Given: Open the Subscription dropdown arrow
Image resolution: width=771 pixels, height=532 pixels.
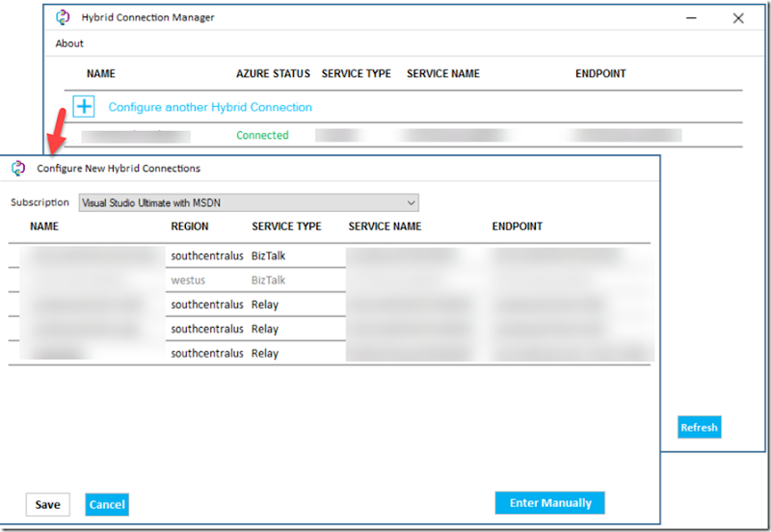Looking at the screenshot, I should point(411,202).
